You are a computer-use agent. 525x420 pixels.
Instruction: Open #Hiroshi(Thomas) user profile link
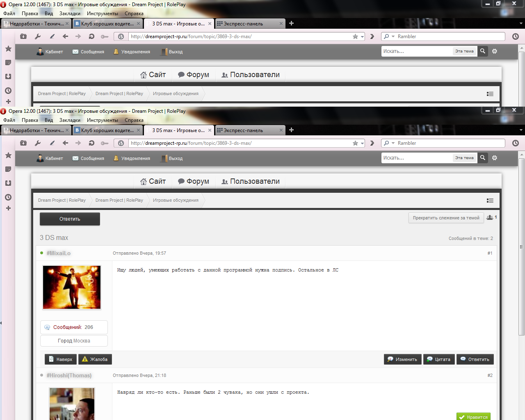point(69,375)
